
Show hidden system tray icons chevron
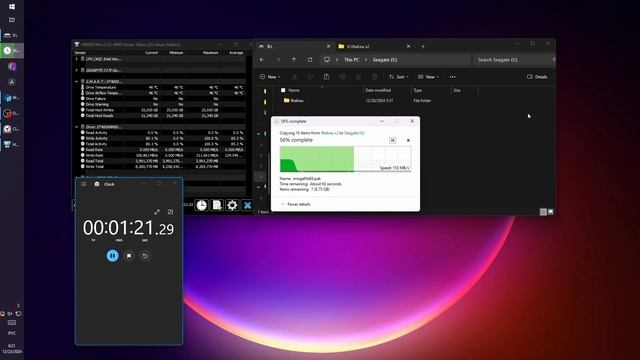18,305
